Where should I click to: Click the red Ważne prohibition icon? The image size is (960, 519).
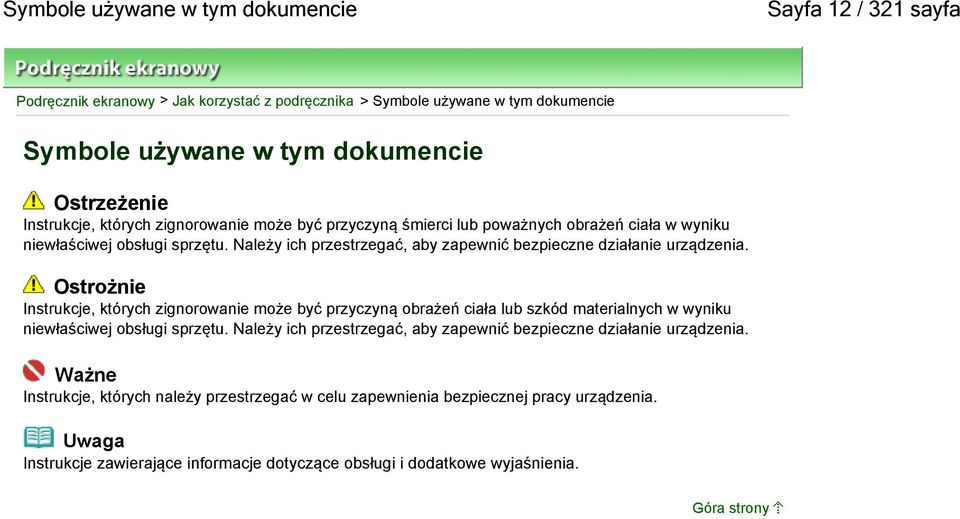coord(34,370)
